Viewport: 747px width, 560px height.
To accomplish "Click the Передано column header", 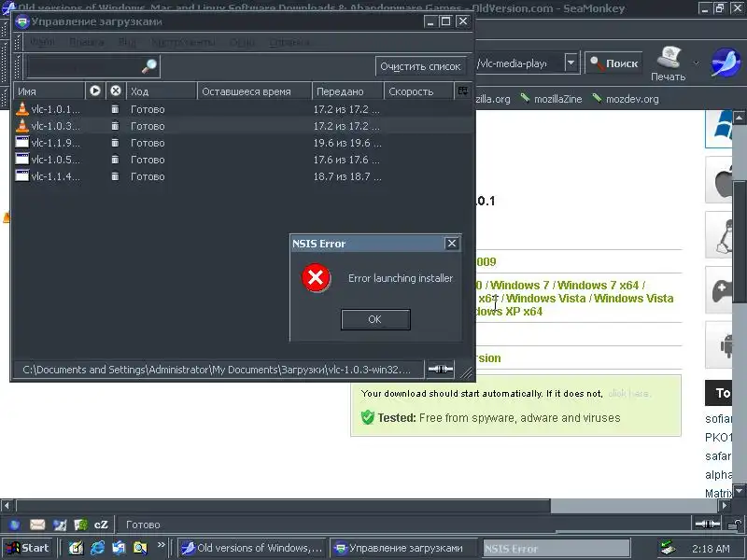I will pos(347,91).
